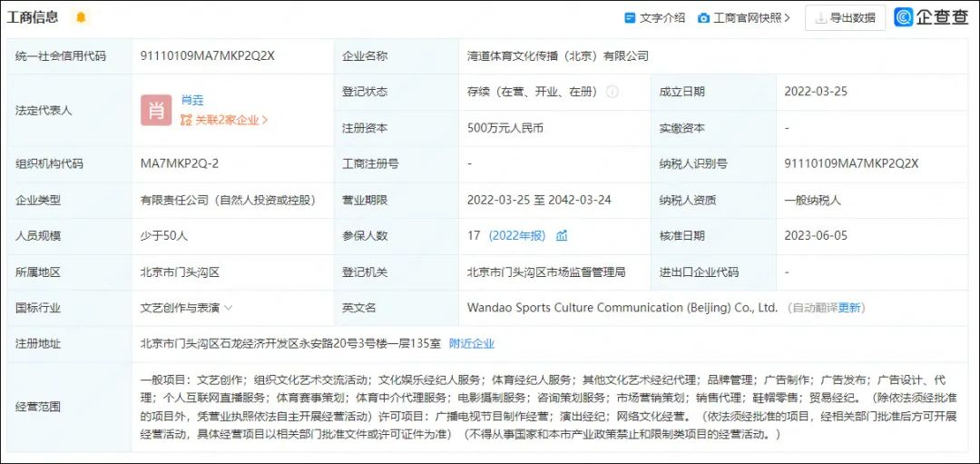Expand 关联2家企业 via its arrow
This screenshot has height=464, width=980.
[265, 120]
